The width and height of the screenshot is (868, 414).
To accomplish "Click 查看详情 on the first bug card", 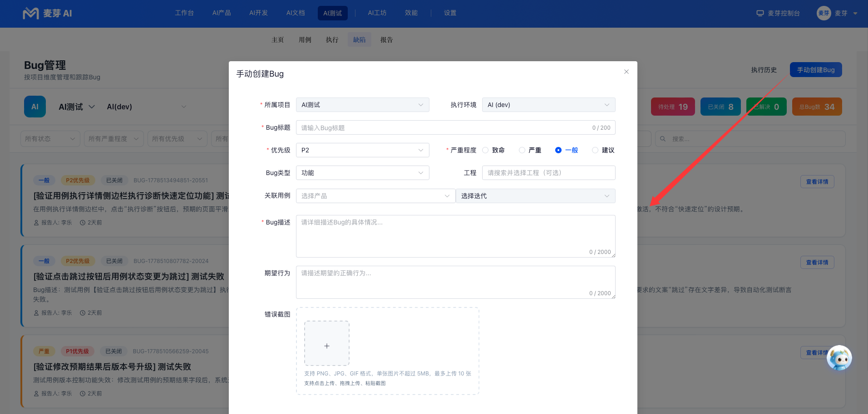I will [x=817, y=182].
